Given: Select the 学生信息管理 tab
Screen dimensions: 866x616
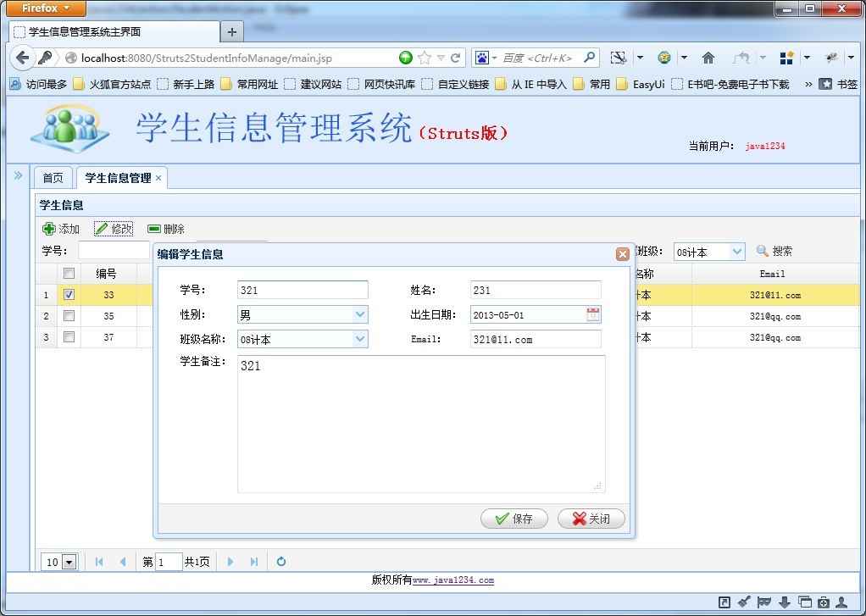Looking at the screenshot, I should [x=118, y=178].
